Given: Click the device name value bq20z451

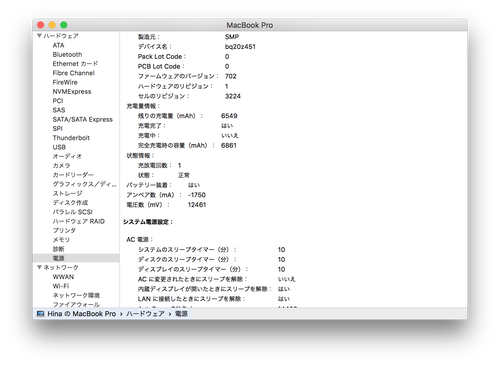Looking at the screenshot, I should point(240,47).
